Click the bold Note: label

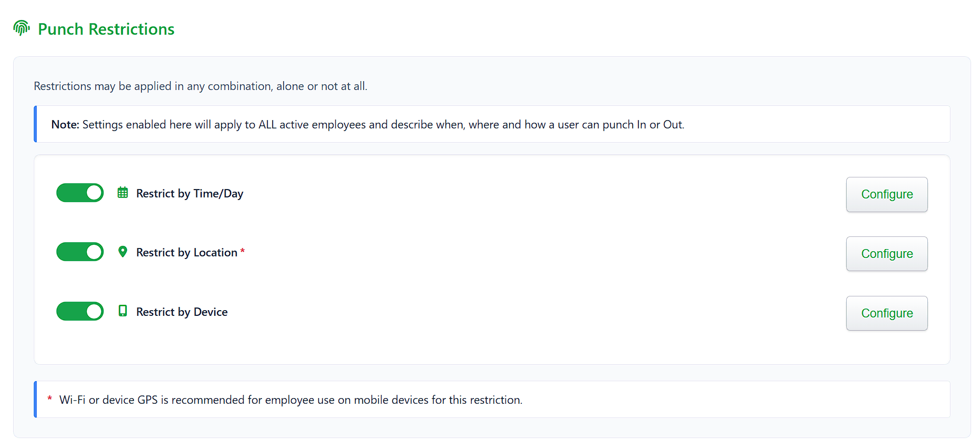coord(65,125)
